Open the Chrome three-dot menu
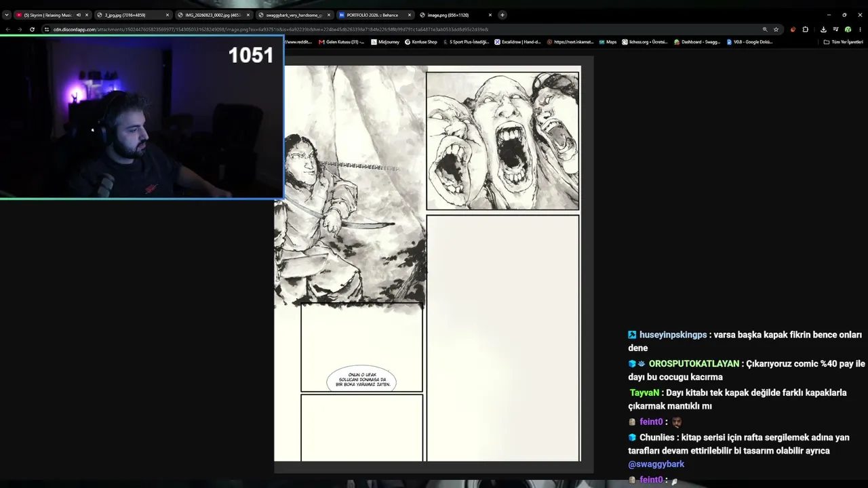 [860, 29]
